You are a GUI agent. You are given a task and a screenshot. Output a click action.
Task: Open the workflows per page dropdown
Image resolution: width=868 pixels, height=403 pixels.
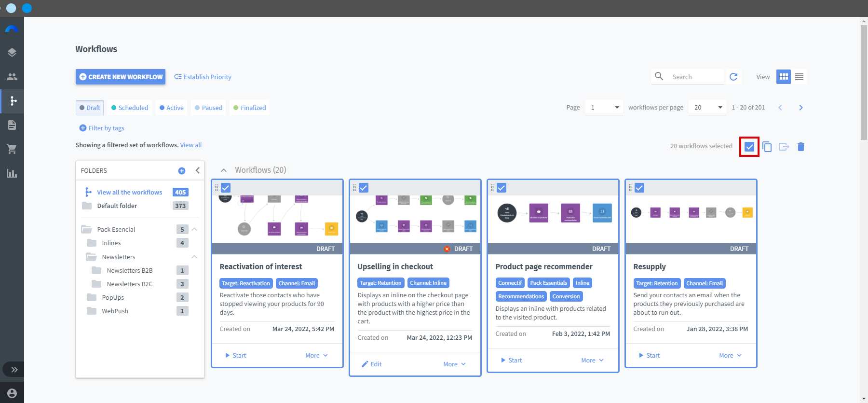point(707,107)
